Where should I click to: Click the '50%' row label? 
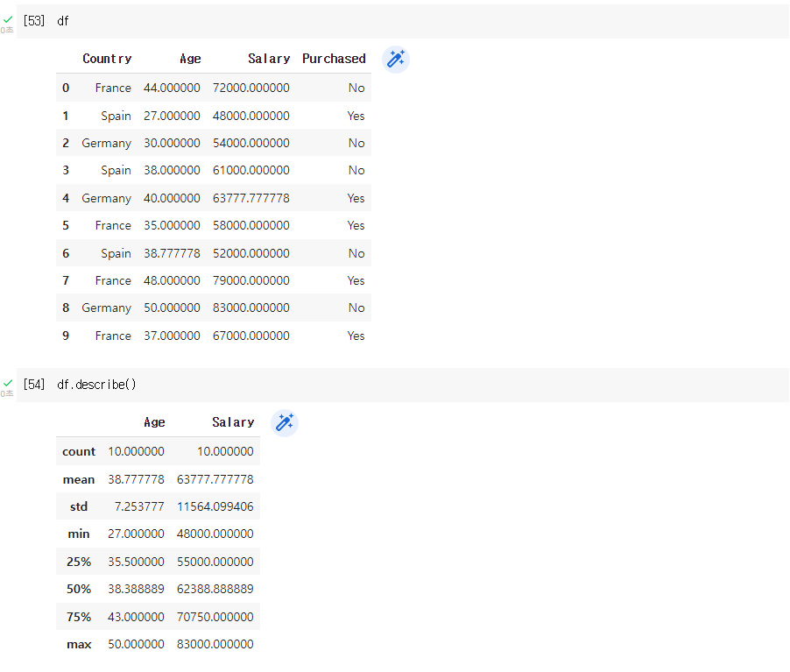point(79,590)
